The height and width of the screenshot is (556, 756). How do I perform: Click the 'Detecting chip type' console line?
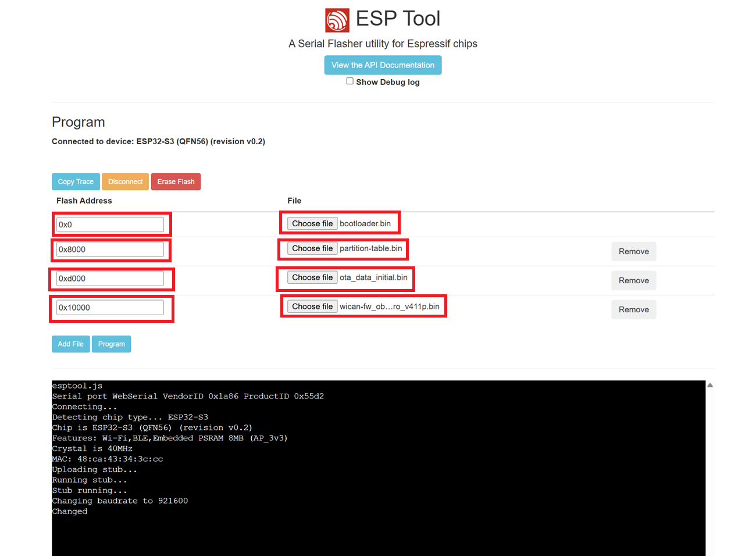pyautogui.click(x=130, y=417)
